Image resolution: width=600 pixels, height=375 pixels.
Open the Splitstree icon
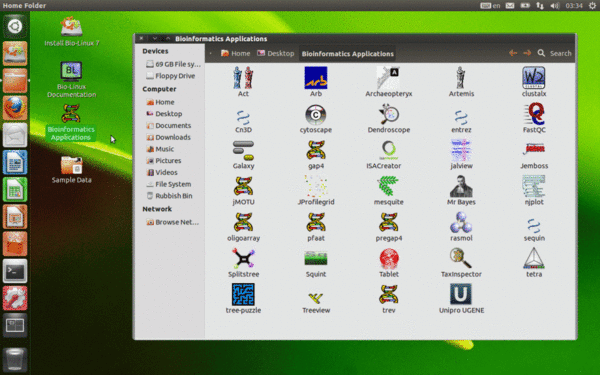[x=243, y=258]
